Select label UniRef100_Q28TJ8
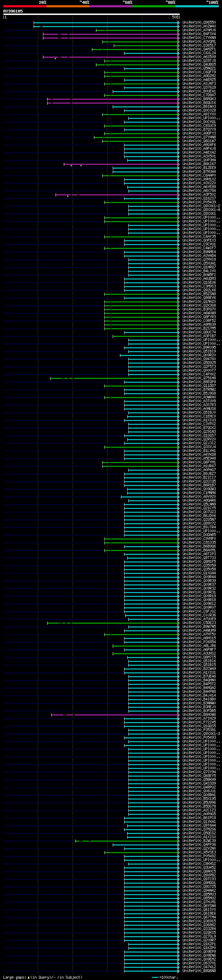Image resolution: width=222 pixels, height=980 pixels. (x=199, y=61)
